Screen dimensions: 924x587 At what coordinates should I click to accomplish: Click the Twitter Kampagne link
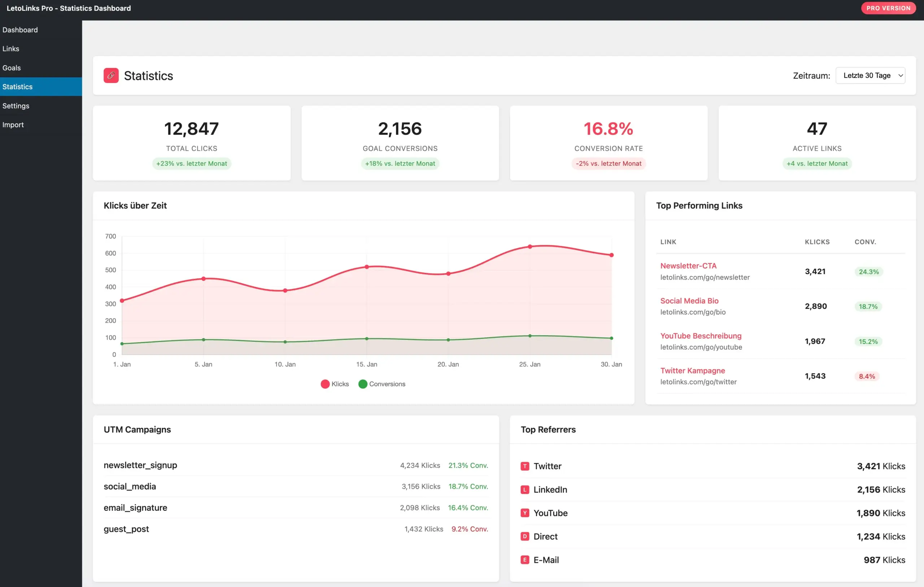pos(693,371)
